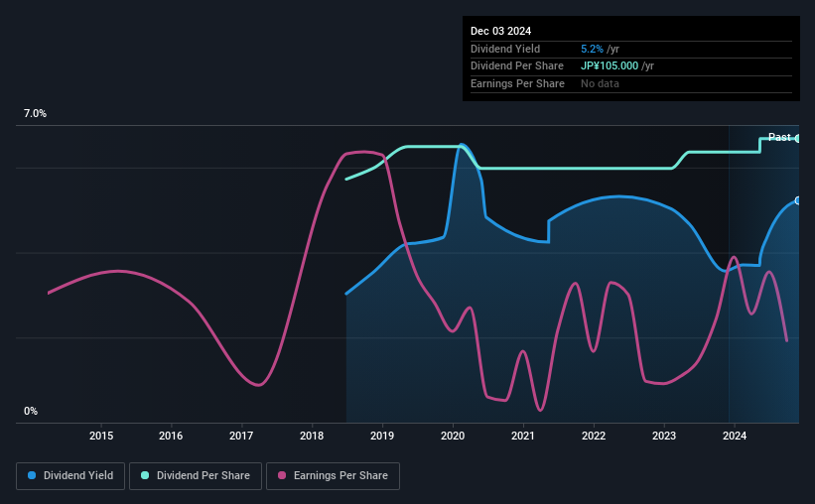
Task: Click the 7.0% y-axis label
Action: pyautogui.click(x=35, y=114)
